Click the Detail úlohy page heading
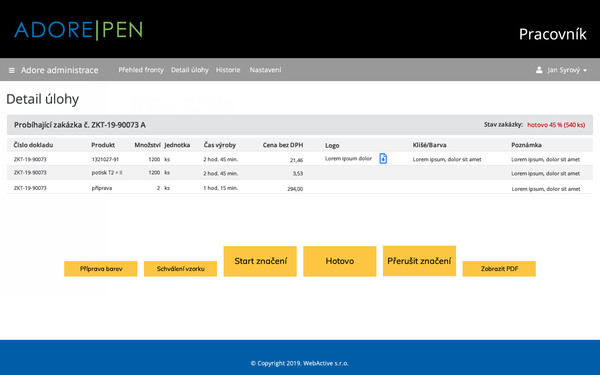This screenshot has height=375, width=600. tap(42, 99)
